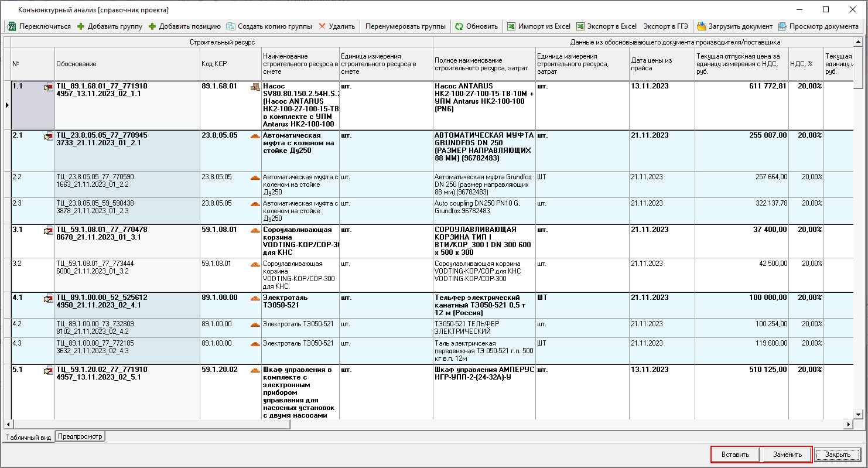Viewport: 868px width, 468px height.
Task: Click the horizontal scrollbar right arrow
Action: click(x=848, y=424)
